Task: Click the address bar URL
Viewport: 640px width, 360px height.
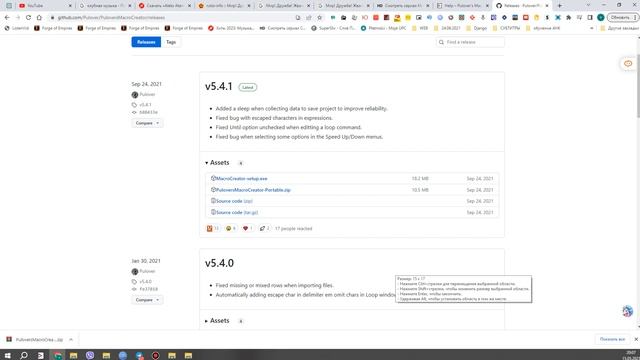Action: point(111,18)
